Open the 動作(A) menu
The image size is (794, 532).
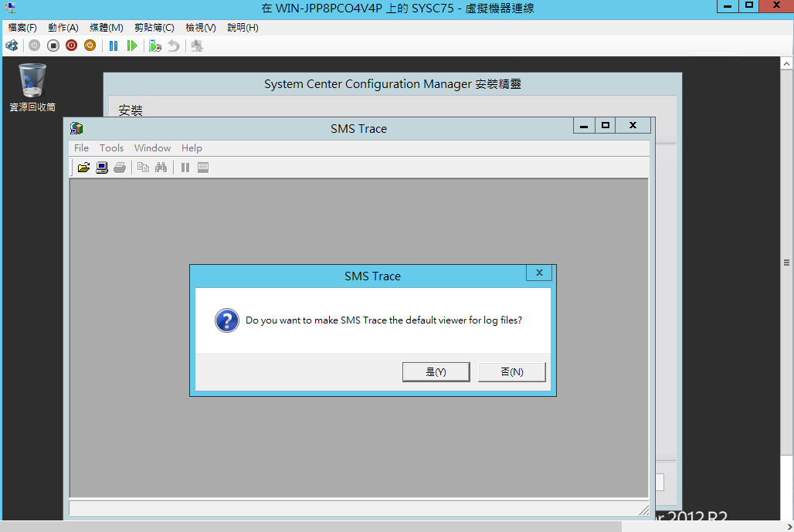tap(63, 27)
